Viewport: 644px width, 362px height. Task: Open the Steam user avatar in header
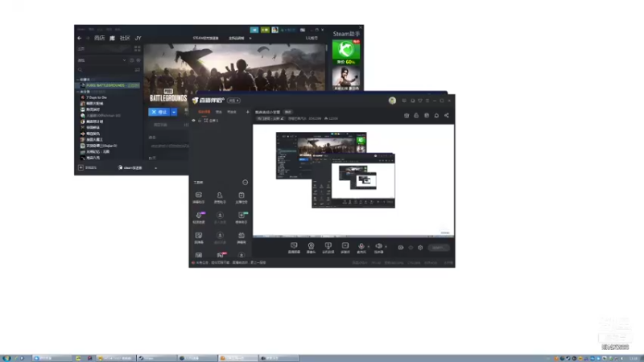click(x=275, y=30)
